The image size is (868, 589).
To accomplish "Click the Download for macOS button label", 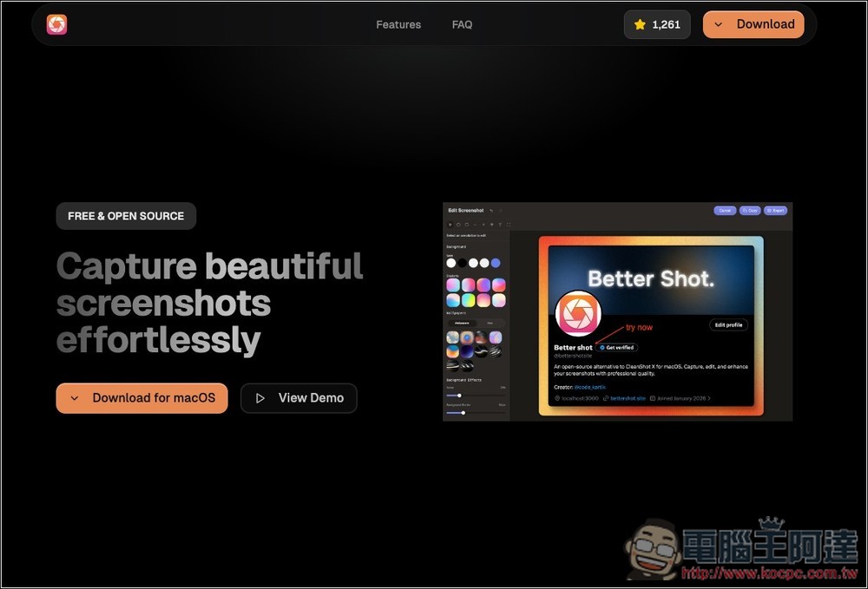I will click(x=154, y=398).
